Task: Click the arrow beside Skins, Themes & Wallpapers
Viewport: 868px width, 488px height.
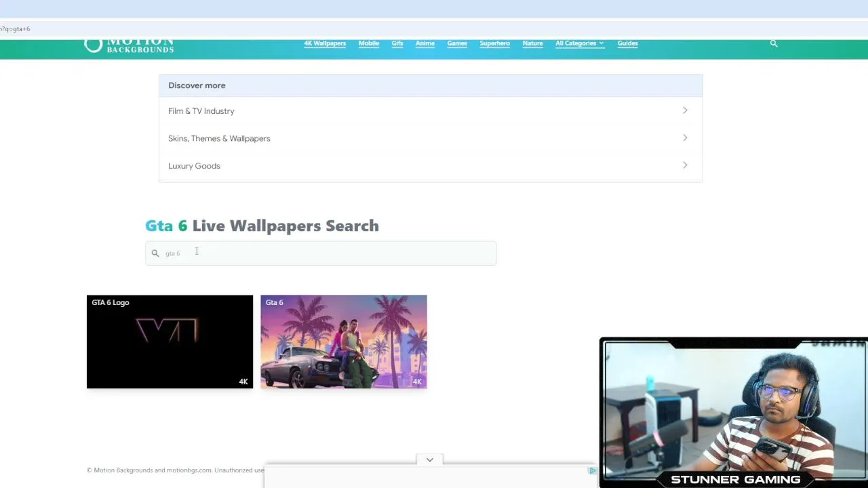Action: (685, 138)
